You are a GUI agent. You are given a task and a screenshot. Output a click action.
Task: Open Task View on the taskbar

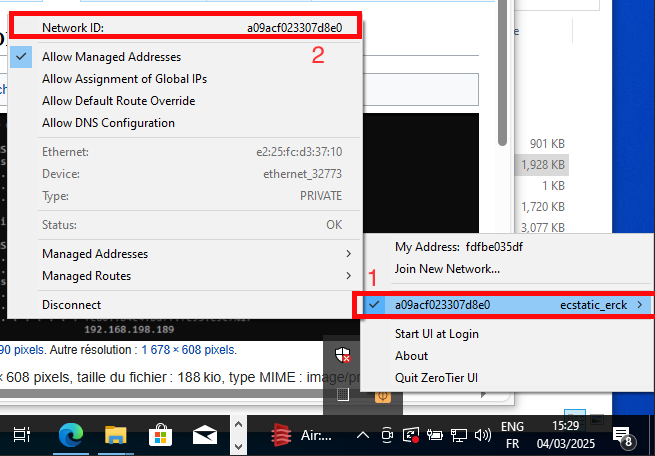23,435
